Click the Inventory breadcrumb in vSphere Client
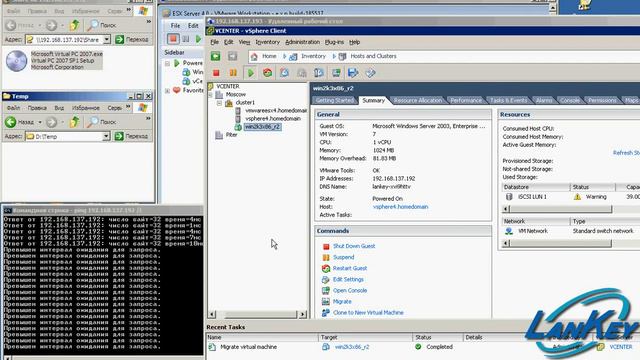This screenshot has height=360, width=640. pyautogui.click(x=313, y=56)
